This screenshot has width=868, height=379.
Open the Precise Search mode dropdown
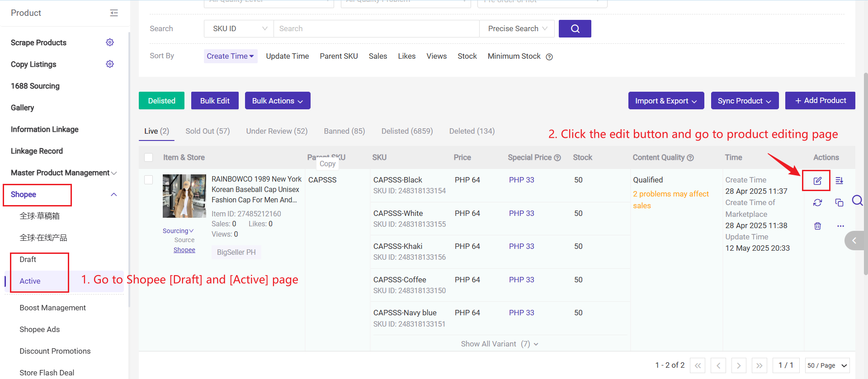coord(517,28)
